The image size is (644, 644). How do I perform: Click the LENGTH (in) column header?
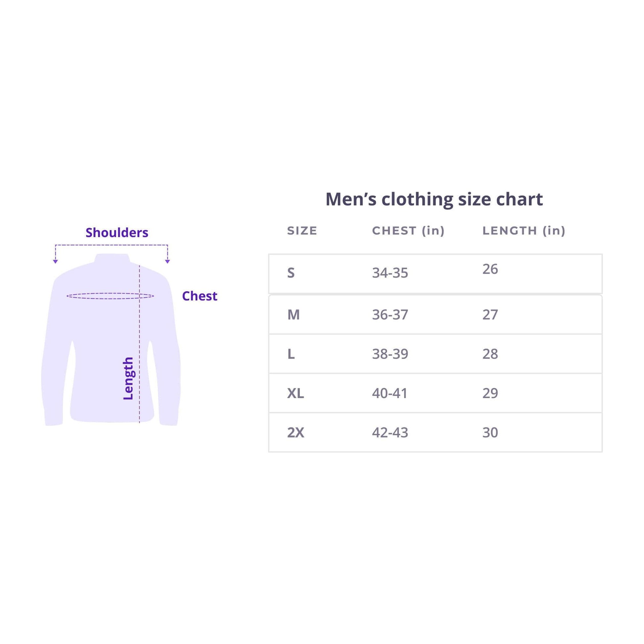(524, 231)
